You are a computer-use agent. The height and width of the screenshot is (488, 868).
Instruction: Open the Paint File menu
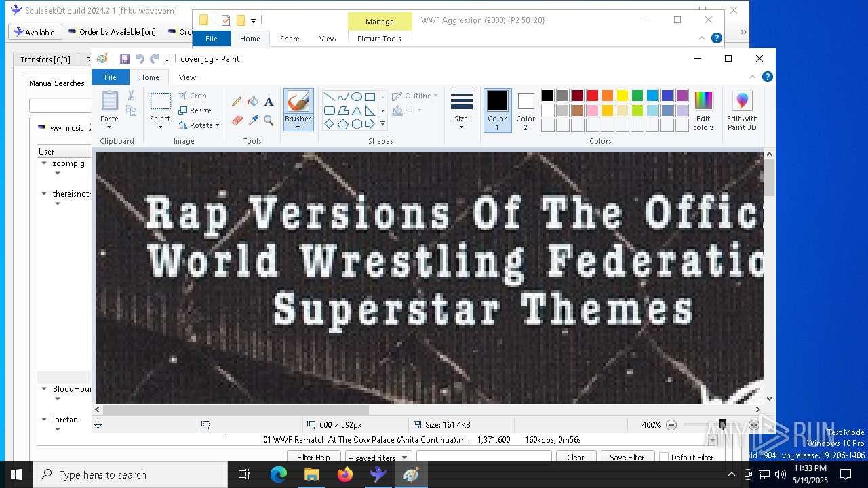tap(111, 77)
